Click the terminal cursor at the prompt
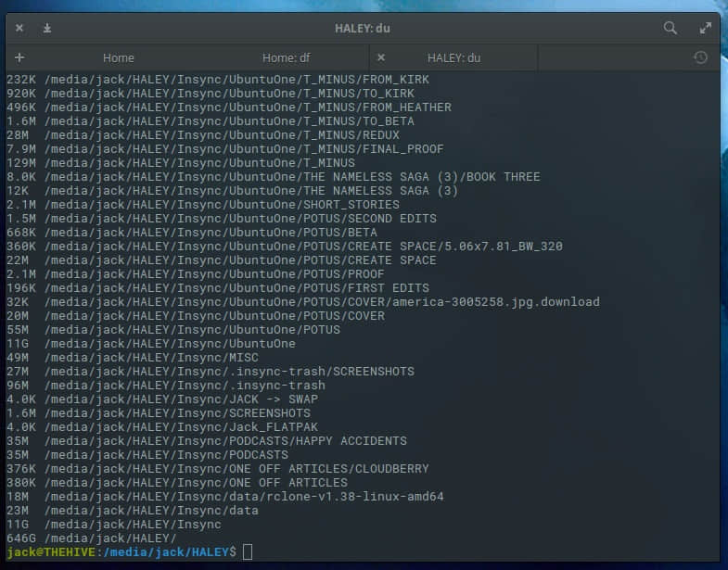Viewport: 728px width, 570px height. pyautogui.click(x=247, y=552)
